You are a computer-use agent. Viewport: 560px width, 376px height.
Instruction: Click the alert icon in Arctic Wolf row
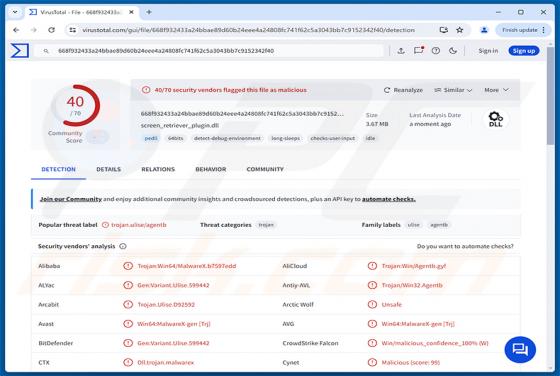click(x=372, y=305)
